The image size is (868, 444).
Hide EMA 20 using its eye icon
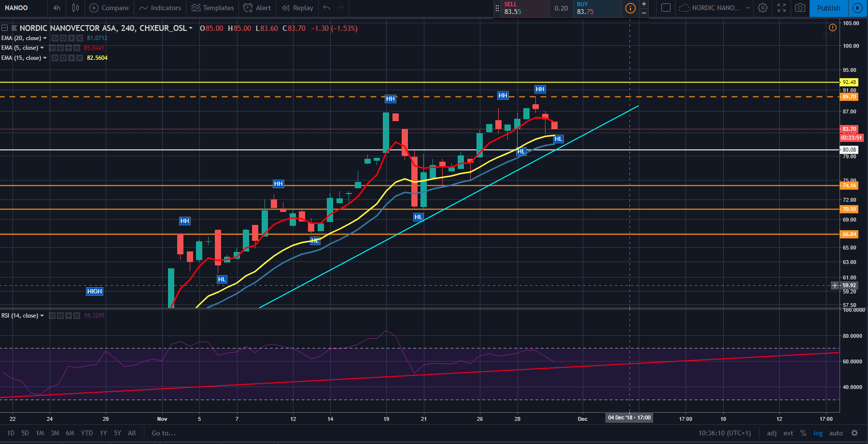click(55, 38)
